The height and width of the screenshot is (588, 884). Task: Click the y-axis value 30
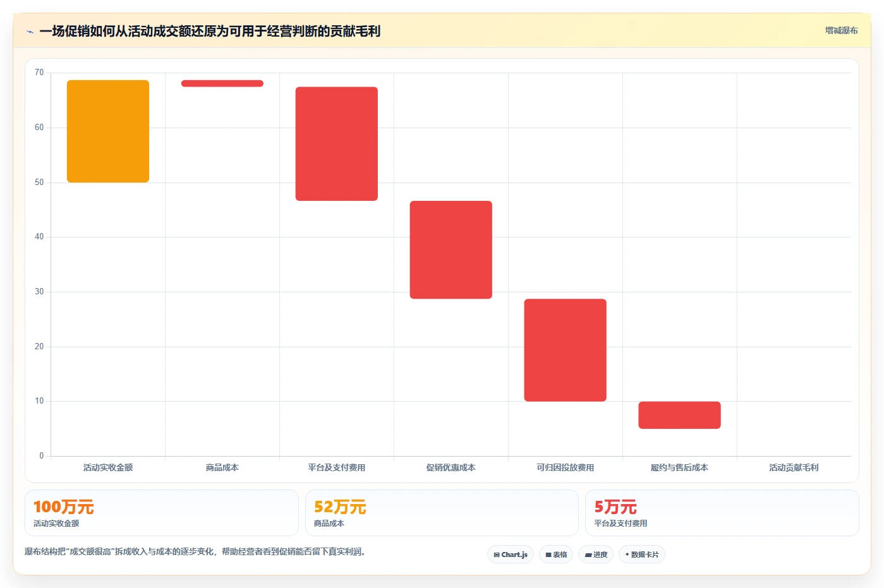39,292
